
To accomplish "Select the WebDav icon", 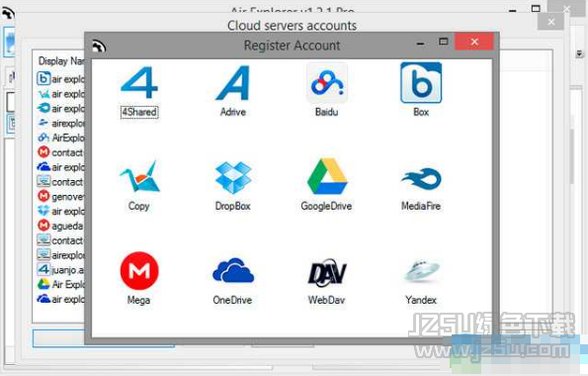I will point(327,272).
